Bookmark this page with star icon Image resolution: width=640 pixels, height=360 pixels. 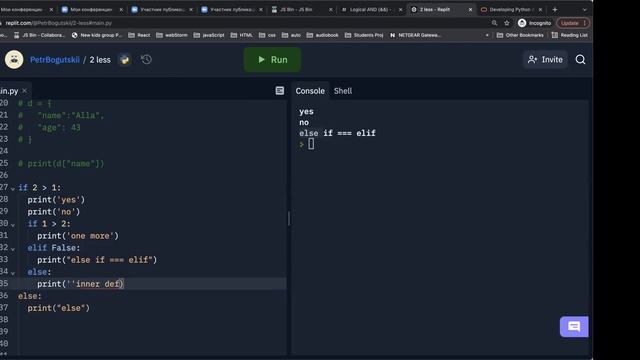coord(507,23)
